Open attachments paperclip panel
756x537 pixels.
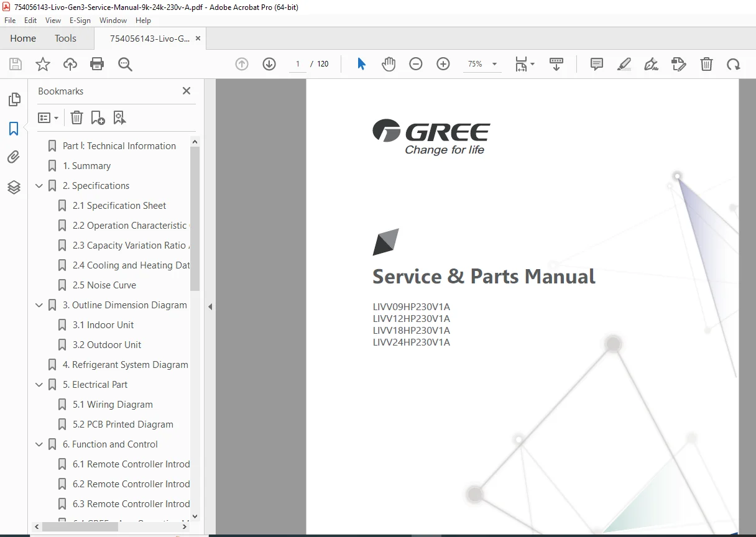[14, 157]
